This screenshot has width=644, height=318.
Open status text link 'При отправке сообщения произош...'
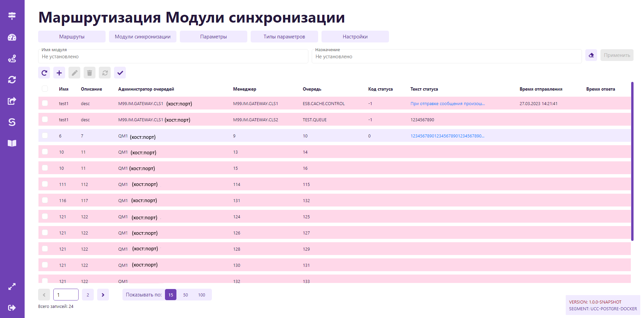coord(447,104)
